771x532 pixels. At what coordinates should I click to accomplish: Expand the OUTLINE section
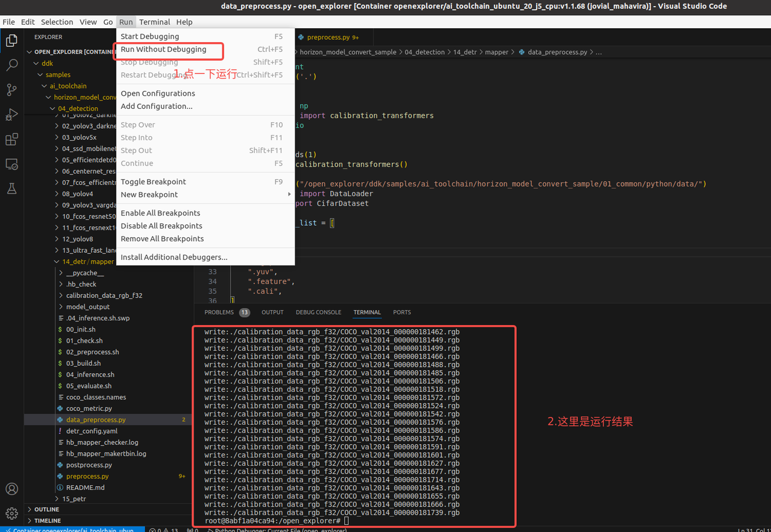(x=46, y=509)
